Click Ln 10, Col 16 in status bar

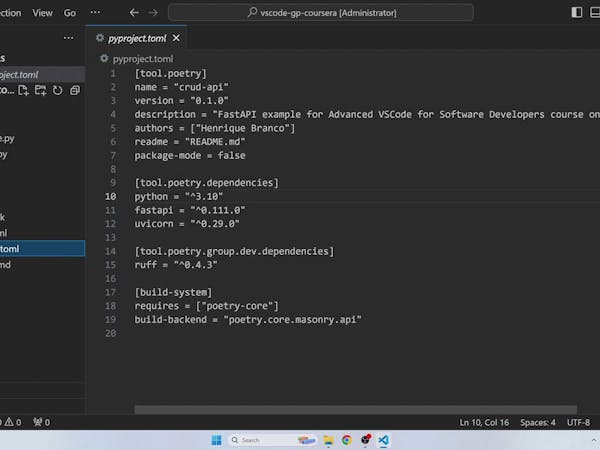tap(484, 422)
